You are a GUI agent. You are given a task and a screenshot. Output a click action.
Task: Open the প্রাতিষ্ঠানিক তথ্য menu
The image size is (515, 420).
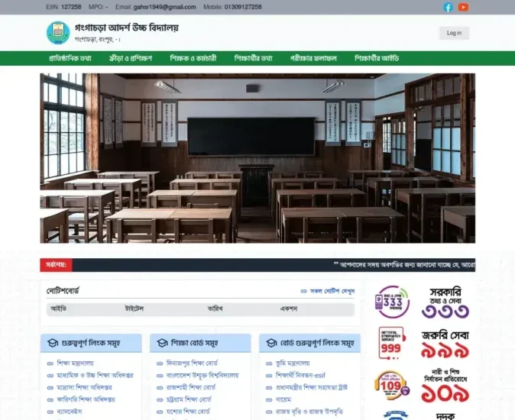pos(70,58)
